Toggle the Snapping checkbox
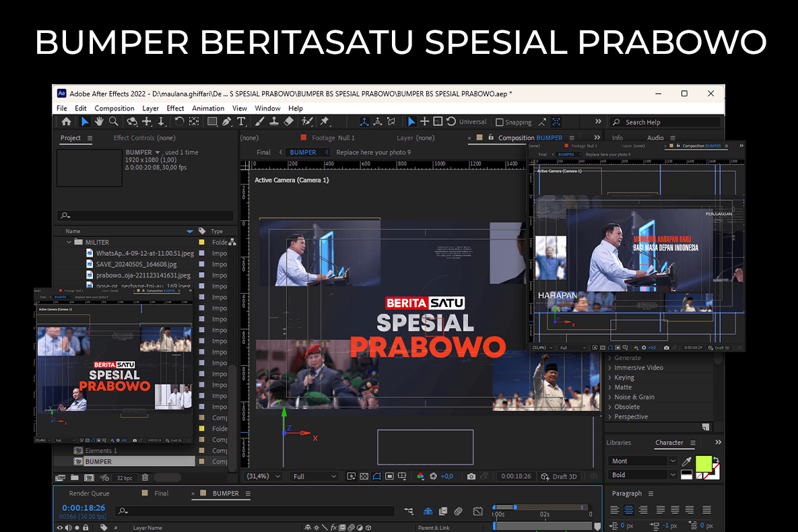 (x=499, y=122)
